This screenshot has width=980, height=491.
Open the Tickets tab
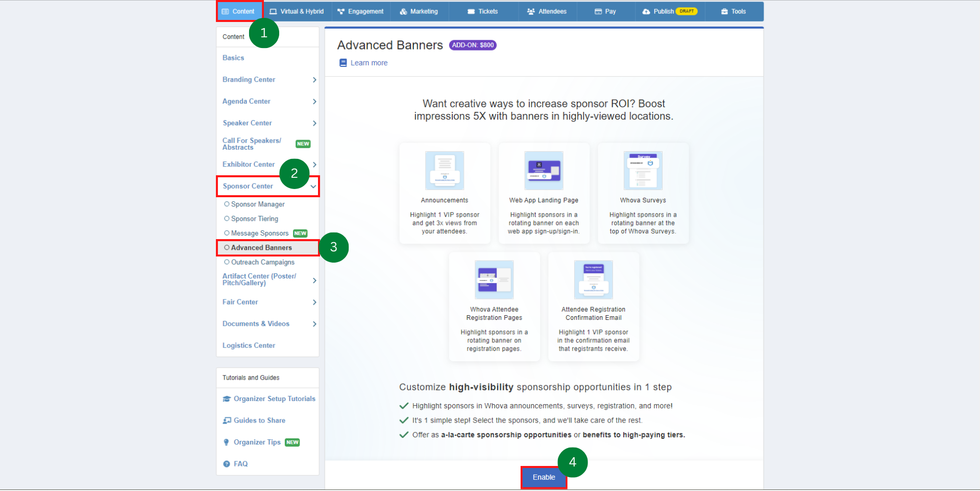coord(483,11)
